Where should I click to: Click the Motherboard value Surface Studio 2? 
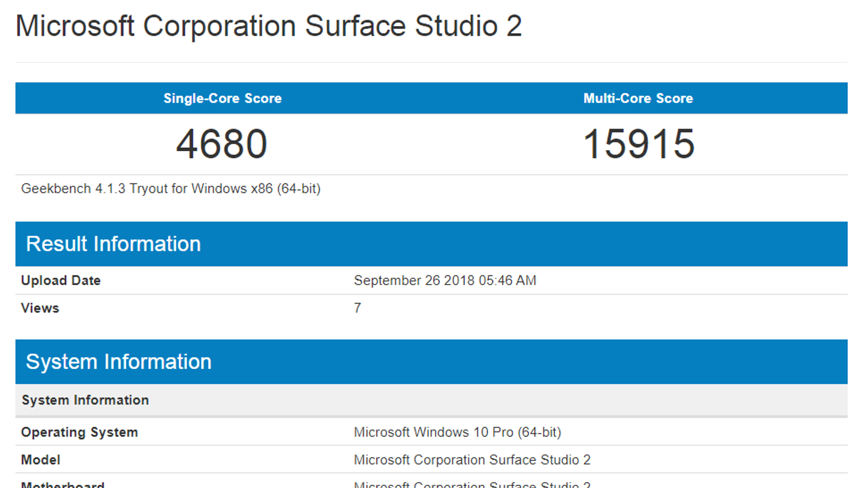tap(472, 484)
